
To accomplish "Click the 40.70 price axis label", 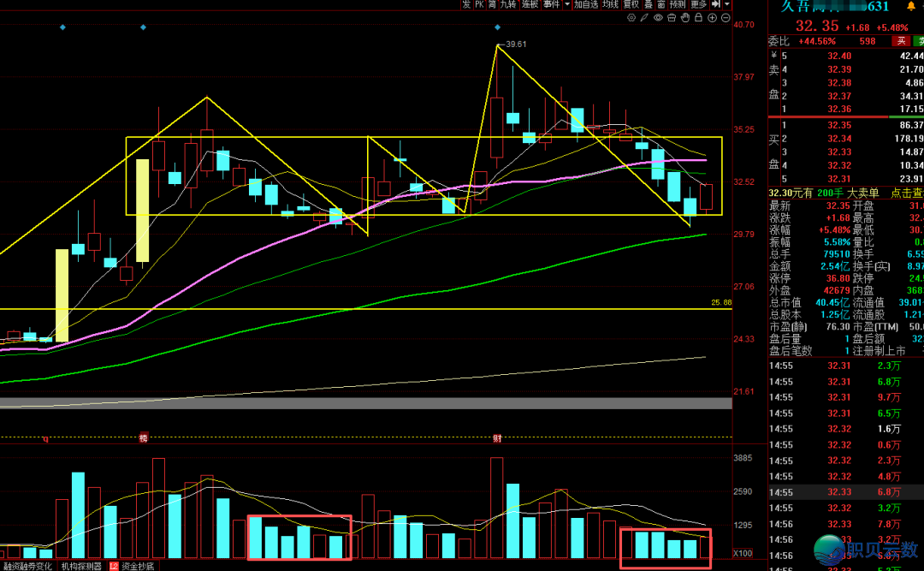I will coord(743,25).
